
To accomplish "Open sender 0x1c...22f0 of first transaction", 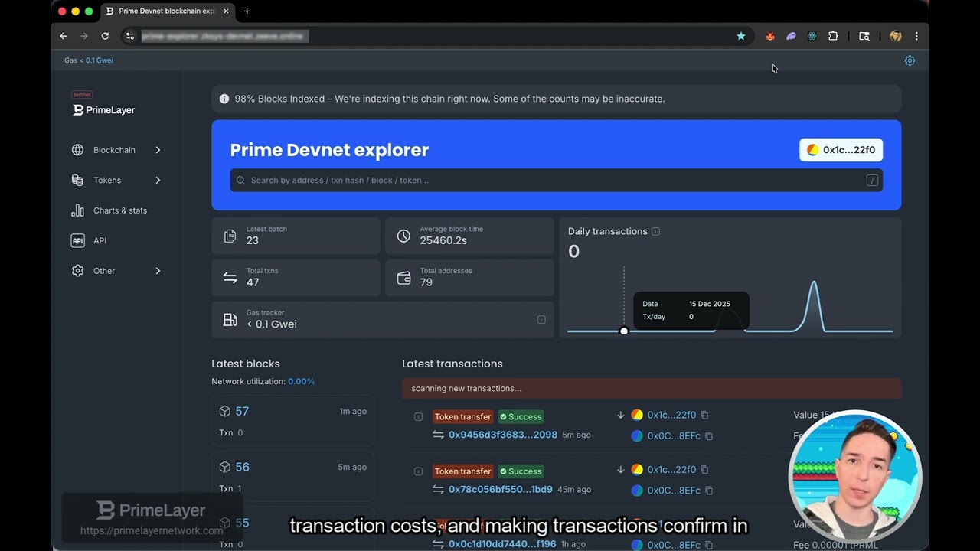I will click(671, 415).
